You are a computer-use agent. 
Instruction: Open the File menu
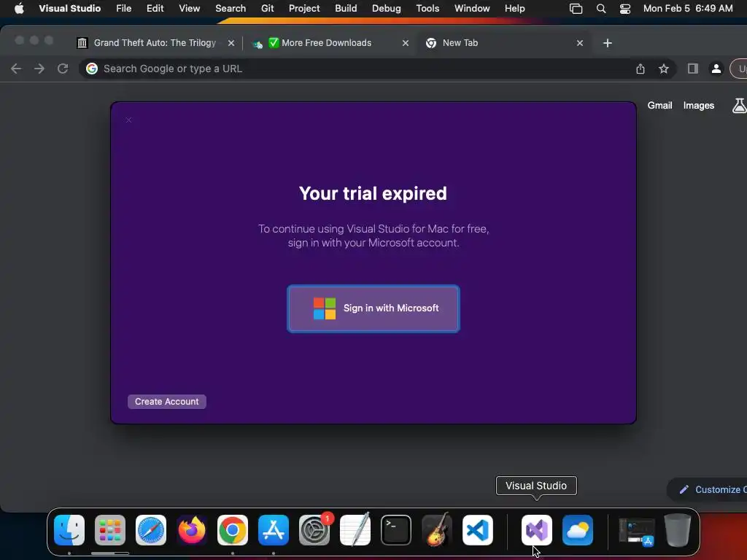pos(124,9)
